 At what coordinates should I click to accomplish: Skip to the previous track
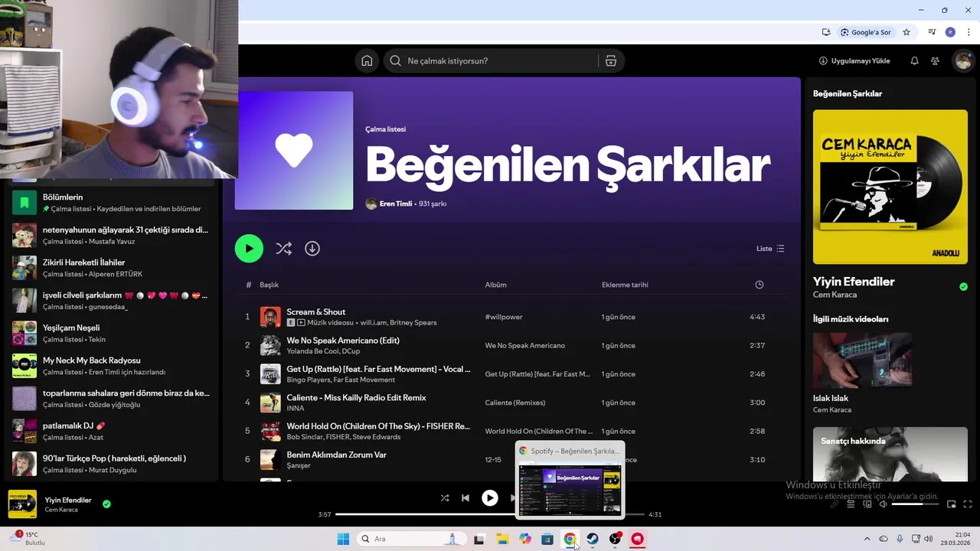click(x=465, y=498)
